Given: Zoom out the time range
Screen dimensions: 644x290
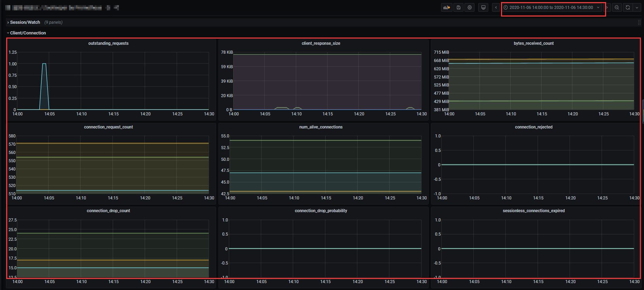Looking at the screenshot, I should pyautogui.click(x=617, y=8).
